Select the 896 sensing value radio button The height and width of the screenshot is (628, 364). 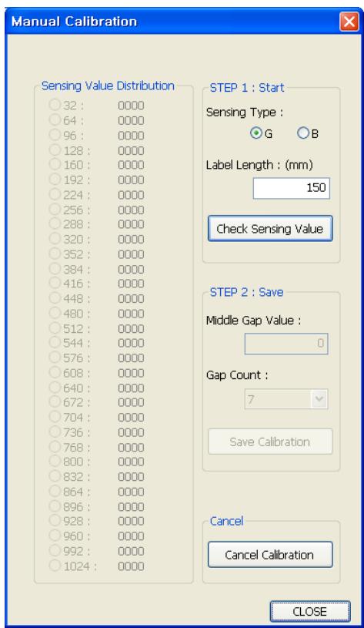55,505
